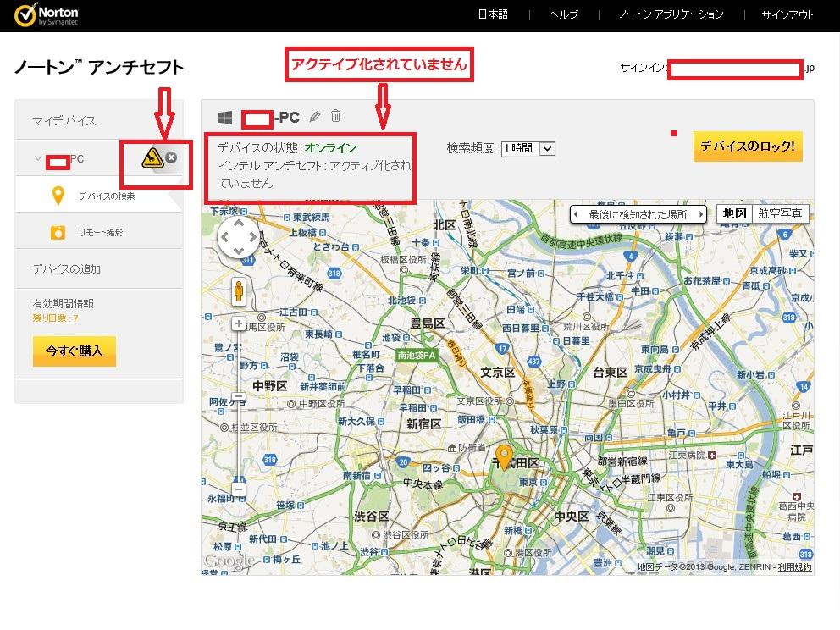Click the Google logo on the map
840x630 pixels.
[x=229, y=561]
